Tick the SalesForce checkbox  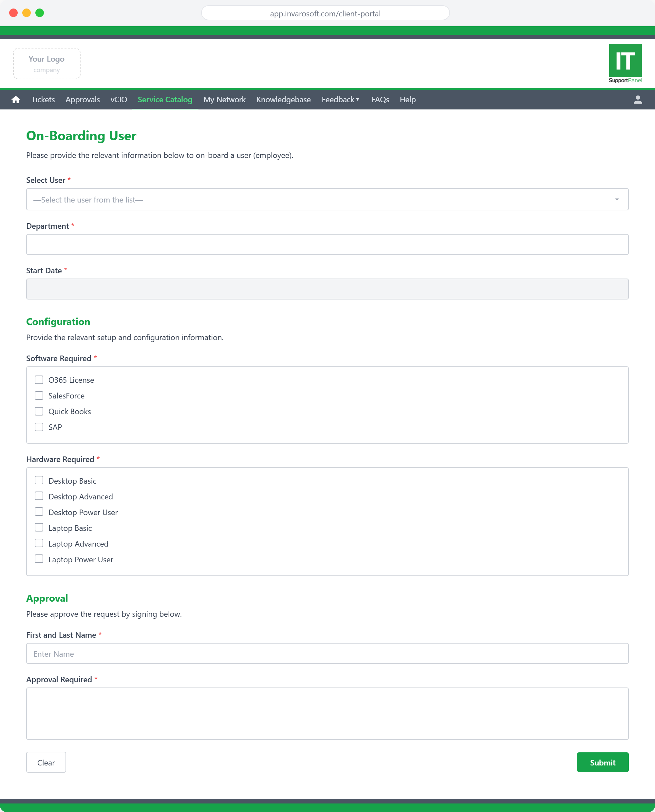(39, 395)
